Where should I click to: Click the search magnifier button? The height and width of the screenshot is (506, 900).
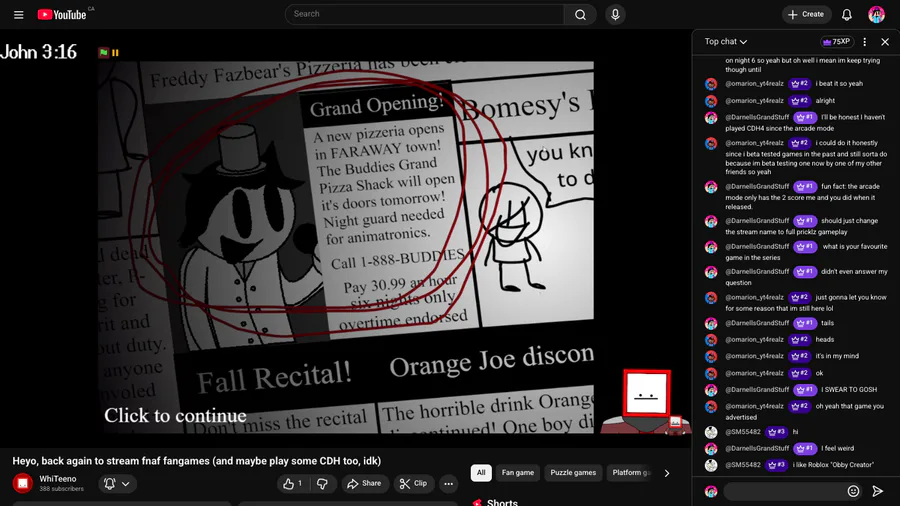580,15
